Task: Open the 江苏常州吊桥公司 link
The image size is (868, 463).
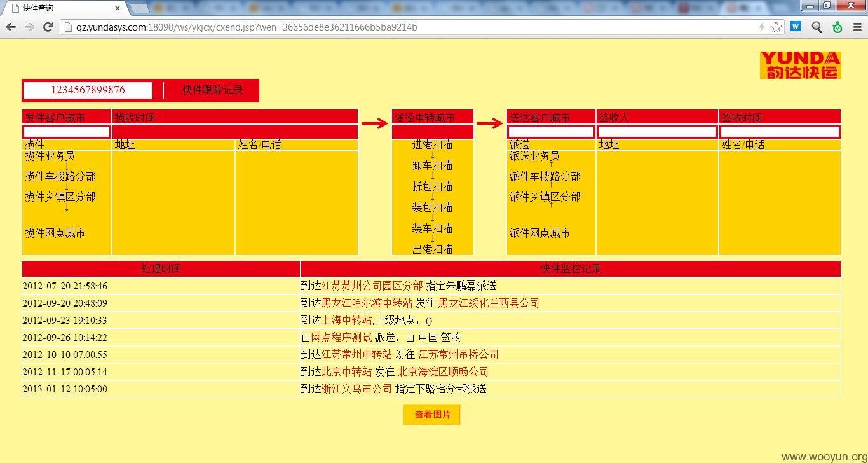Action: pos(458,354)
